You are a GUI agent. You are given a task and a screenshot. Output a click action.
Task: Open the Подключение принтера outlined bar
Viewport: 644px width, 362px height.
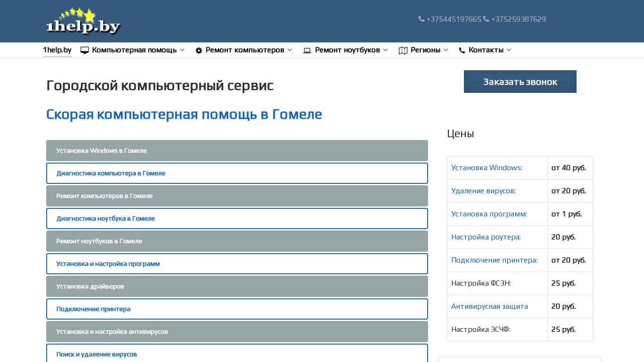[237, 309]
